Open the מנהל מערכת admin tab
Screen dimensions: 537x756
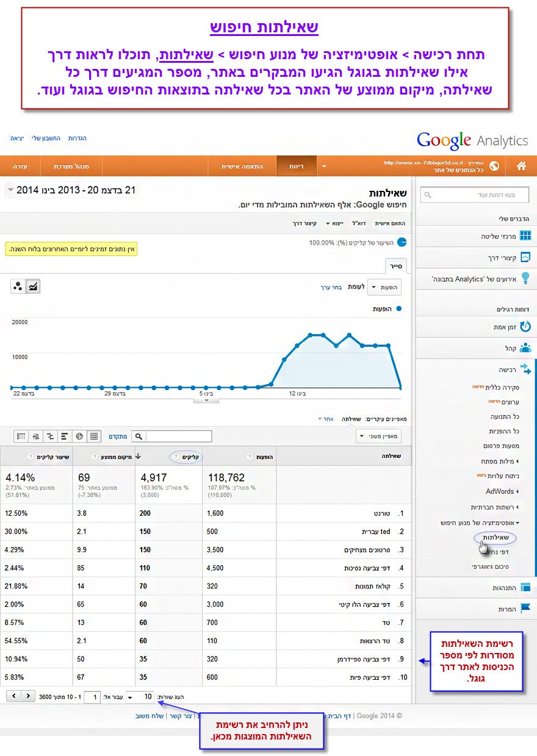coord(71,166)
